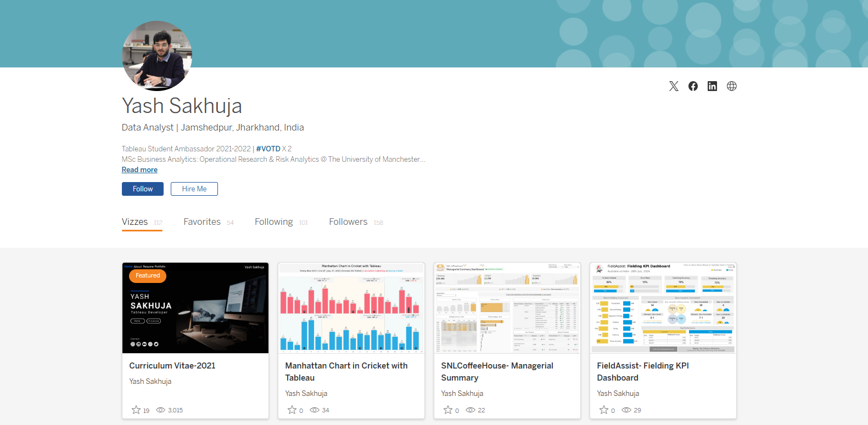Viewport: 868px width, 425px height.
Task: View the Followers tab
Action: click(348, 222)
